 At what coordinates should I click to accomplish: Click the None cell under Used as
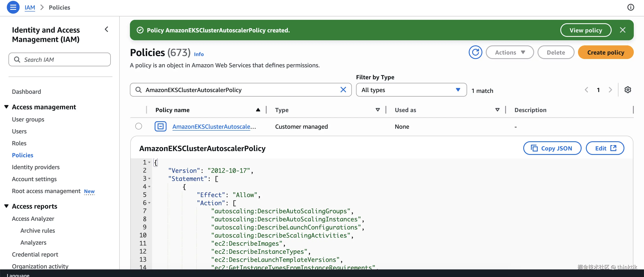click(x=402, y=127)
